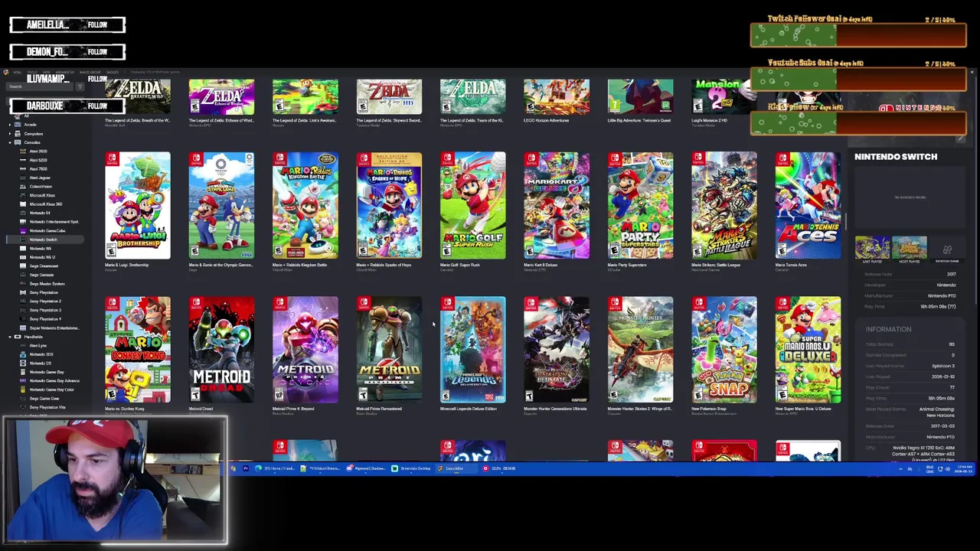
Task: Open Mario Strikers: Battle League cover
Action: [724, 205]
